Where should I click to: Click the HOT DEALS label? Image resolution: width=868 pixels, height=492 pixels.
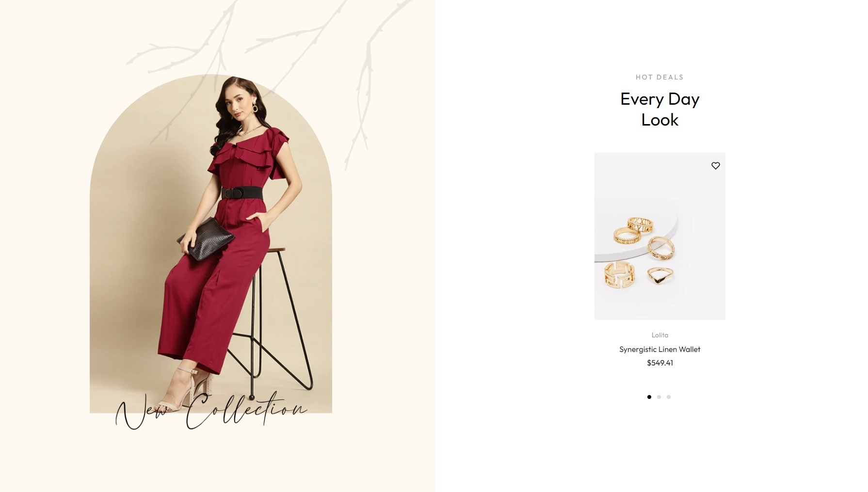coord(660,77)
